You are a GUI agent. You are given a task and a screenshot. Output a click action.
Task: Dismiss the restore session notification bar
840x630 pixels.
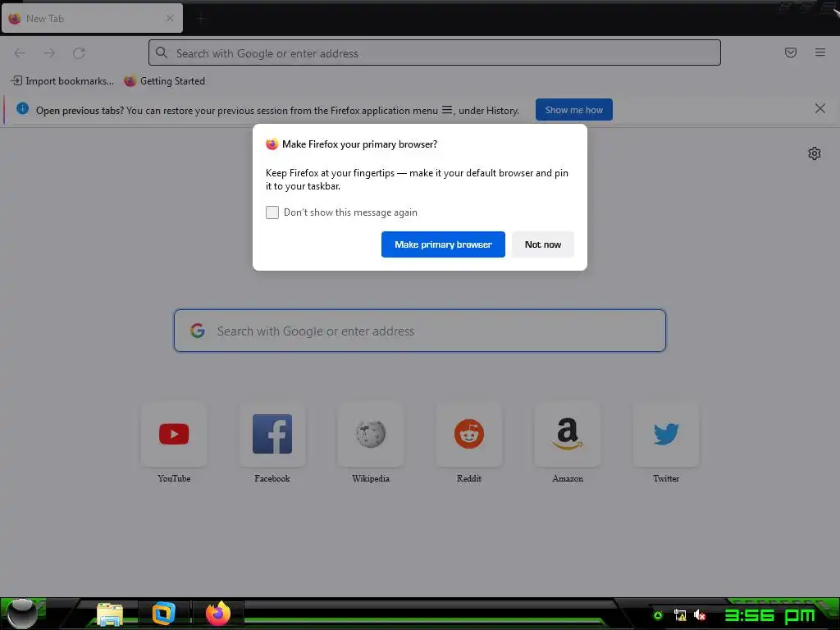(820, 109)
